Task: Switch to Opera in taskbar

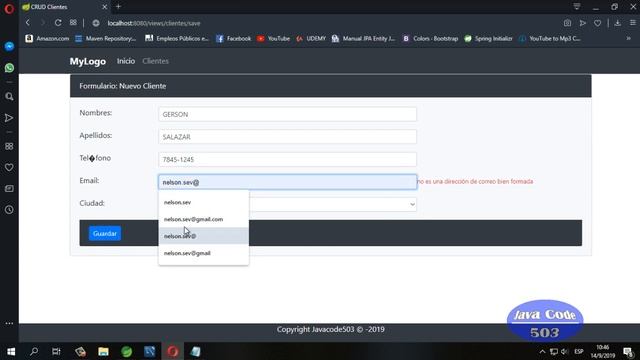Action: pyautogui.click(x=173, y=351)
